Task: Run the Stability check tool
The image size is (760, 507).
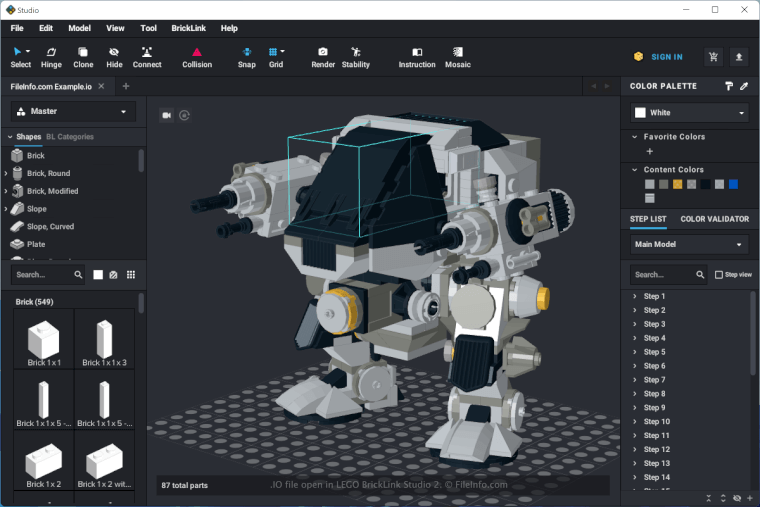Action: pos(355,57)
